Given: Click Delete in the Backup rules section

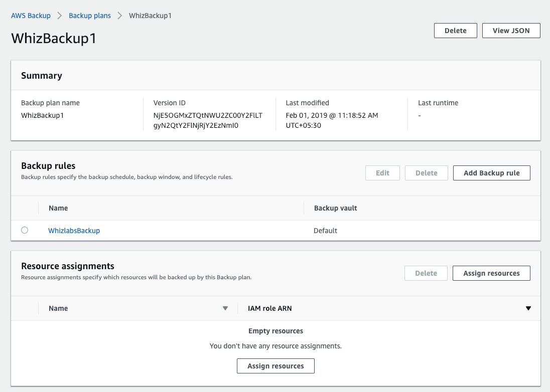Looking at the screenshot, I should point(426,173).
